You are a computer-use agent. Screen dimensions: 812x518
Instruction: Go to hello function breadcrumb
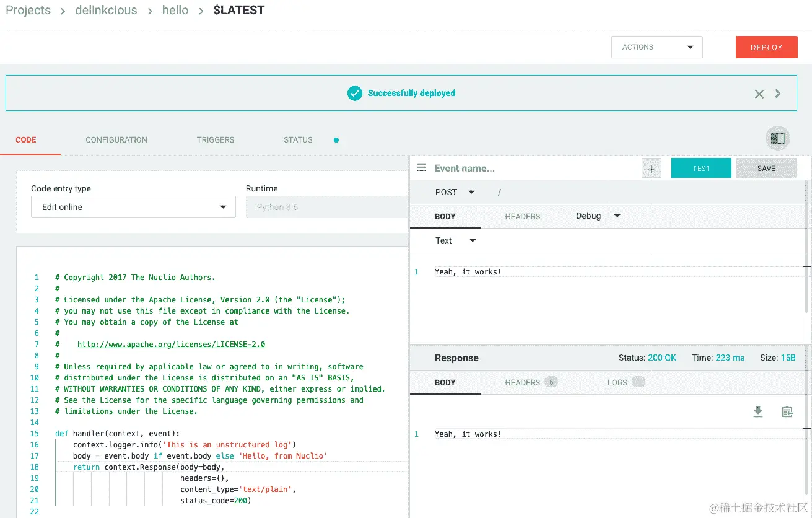[175, 11]
